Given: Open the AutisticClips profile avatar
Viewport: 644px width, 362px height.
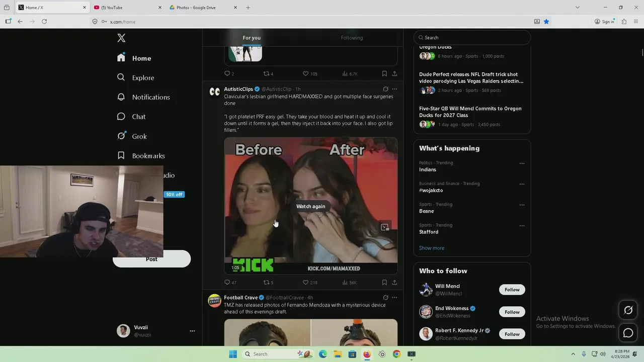Looking at the screenshot, I should [215, 91].
